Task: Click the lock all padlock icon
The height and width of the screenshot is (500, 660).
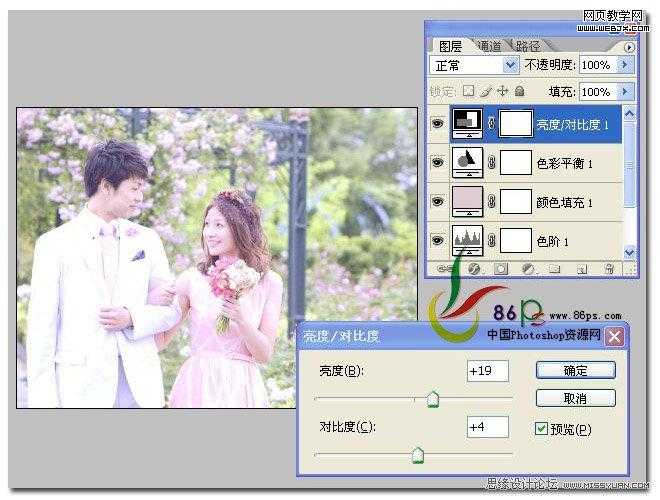Action: 520,91
